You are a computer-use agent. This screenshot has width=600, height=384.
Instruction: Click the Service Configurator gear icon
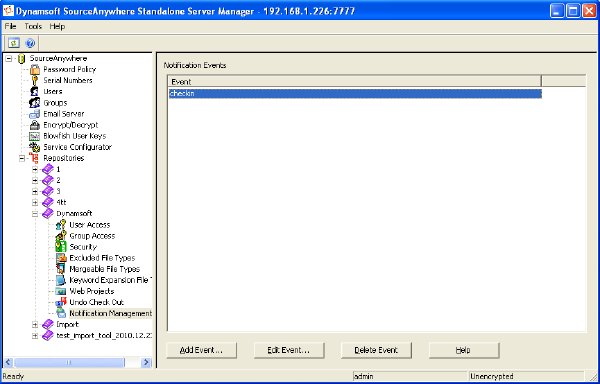pyautogui.click(x=35, y=147)
